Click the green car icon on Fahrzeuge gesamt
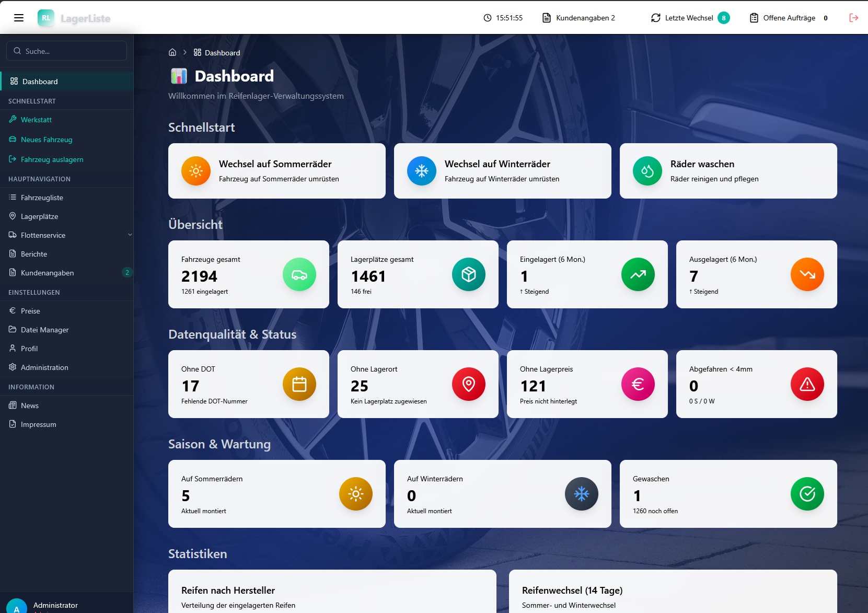 pyautogui.click(x=299, y=274)
